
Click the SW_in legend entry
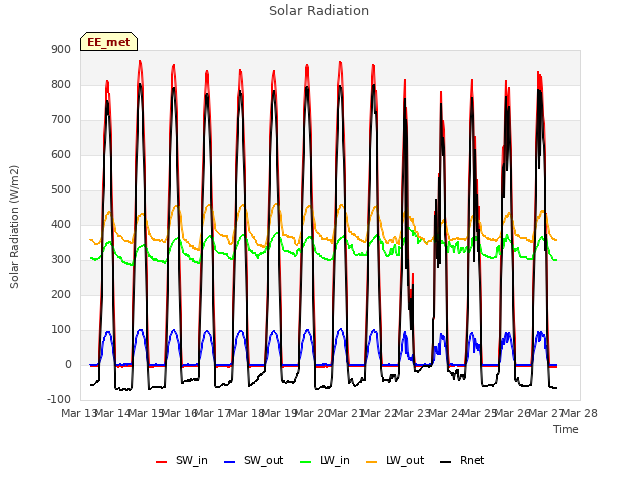tap(182, 460)
